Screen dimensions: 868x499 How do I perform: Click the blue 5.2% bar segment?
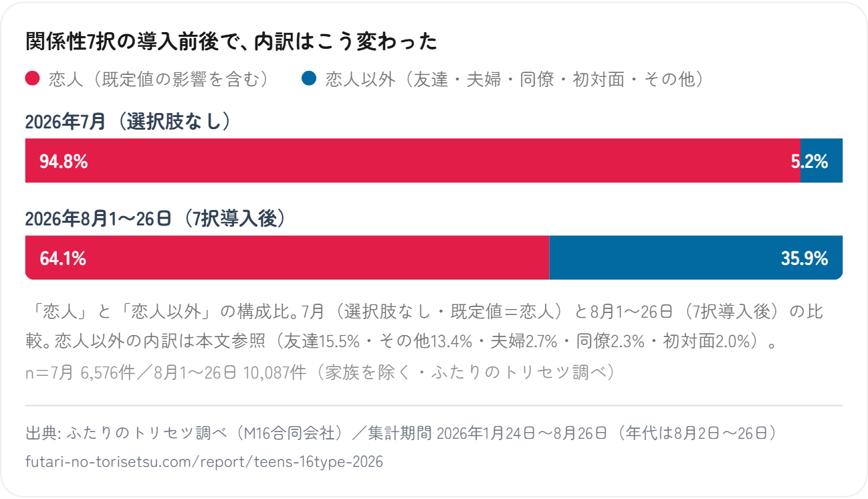coord(821,161)
